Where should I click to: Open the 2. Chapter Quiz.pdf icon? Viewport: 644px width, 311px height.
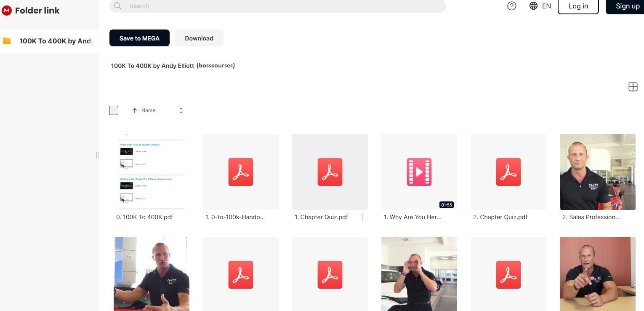pyautogui.click(x=508, y=172)
